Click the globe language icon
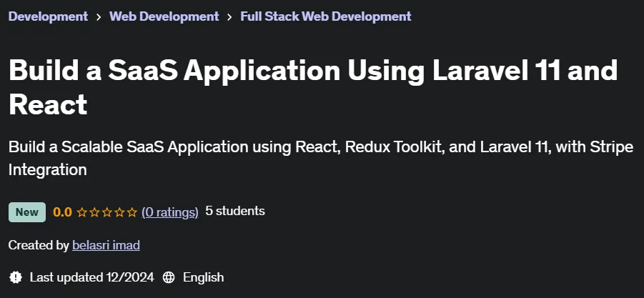The image size is (644, 298). point(169,277)
